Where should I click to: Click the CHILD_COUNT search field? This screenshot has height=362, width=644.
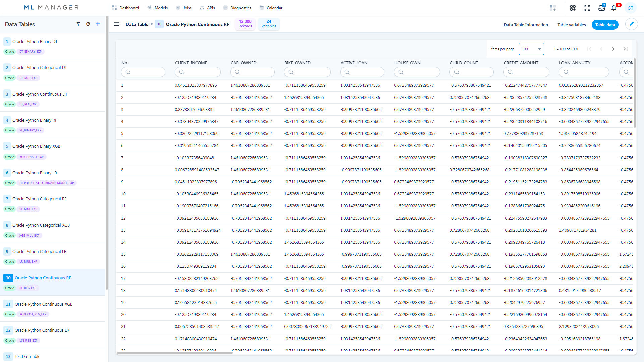coord(472,72)
